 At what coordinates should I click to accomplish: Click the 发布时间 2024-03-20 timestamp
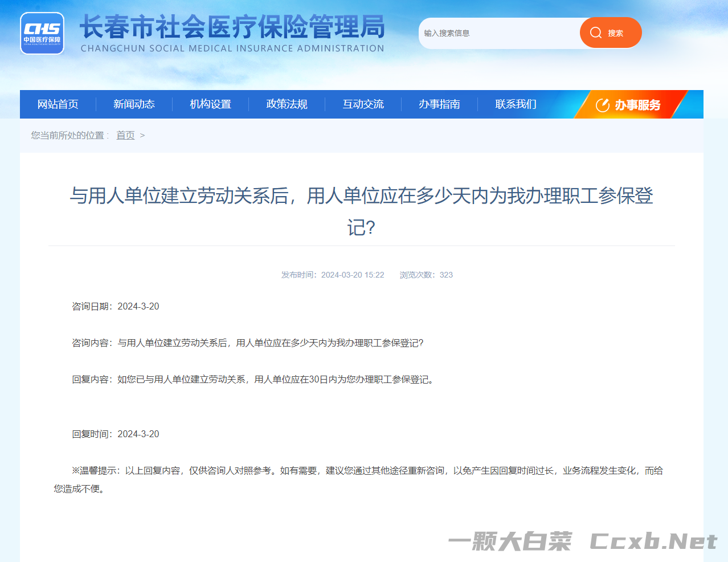click(x=333, y=275)
